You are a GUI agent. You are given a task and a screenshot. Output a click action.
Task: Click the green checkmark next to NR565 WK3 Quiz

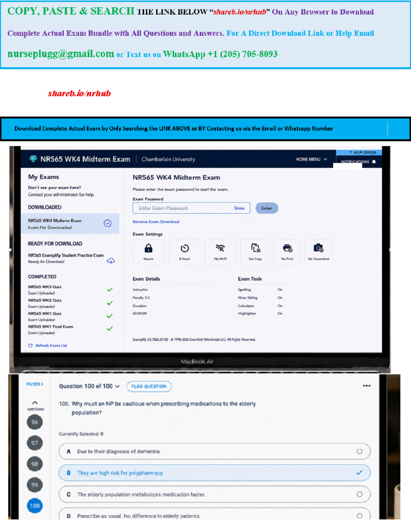[x=110, y=290]
